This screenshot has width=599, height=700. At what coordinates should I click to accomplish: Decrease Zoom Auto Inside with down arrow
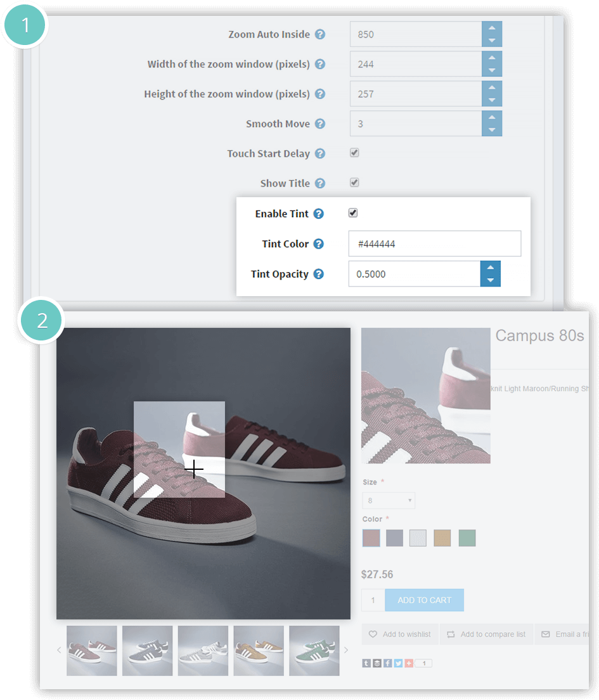click(492, 41)
